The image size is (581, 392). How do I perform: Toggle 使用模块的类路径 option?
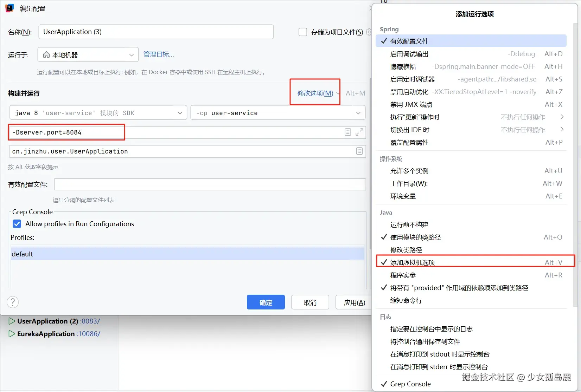471,237
